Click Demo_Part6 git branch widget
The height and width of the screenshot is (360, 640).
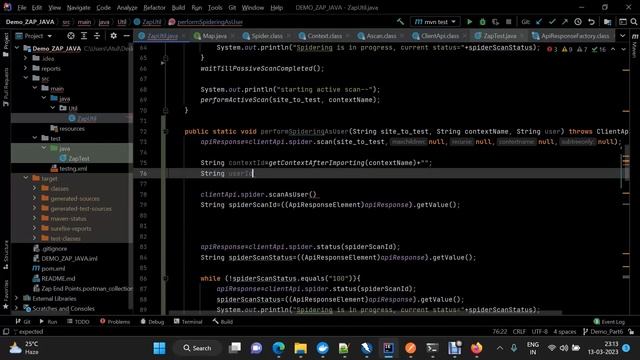pyautogui.click(x=603, y=331)
